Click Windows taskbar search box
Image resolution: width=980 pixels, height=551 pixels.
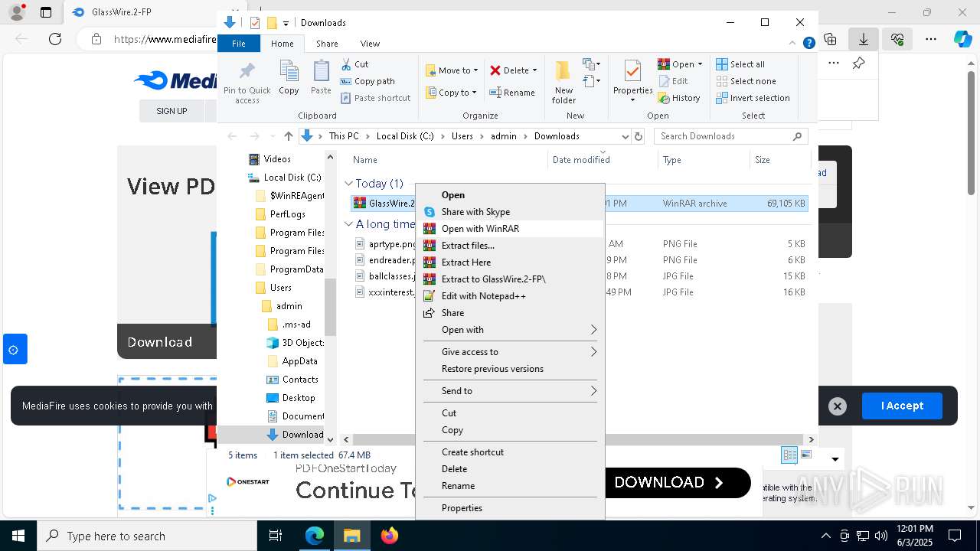pyautogui.click(x=147, y=536)
